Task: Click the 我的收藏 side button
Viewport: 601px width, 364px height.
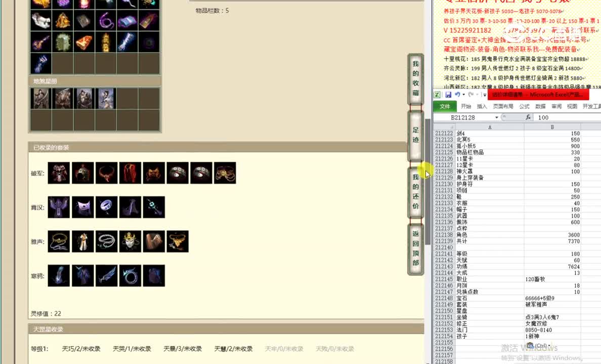Action: pyautogui.click(x=415, y=78)
